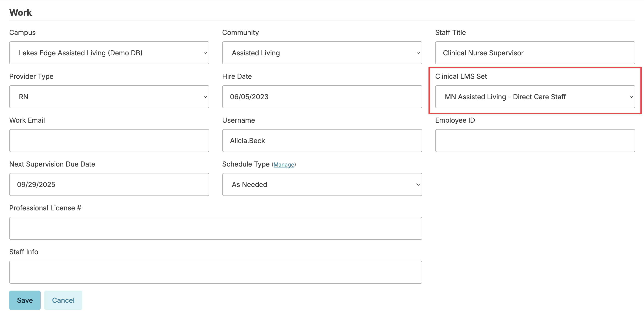Expand the Community dropdown
Image resolution: width=644 pixels, height=317 pixels.
click(322, 53)
